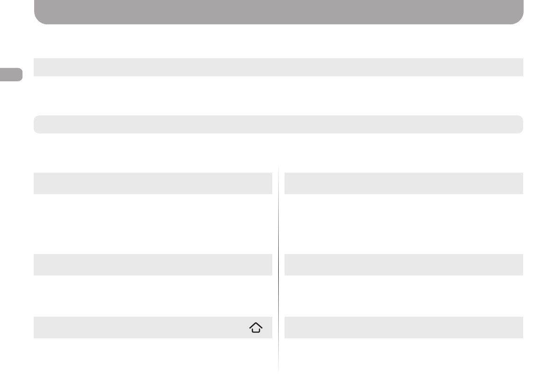Click the bottom gray heading bar in right column
557x392 pixels.
[403, 328]
